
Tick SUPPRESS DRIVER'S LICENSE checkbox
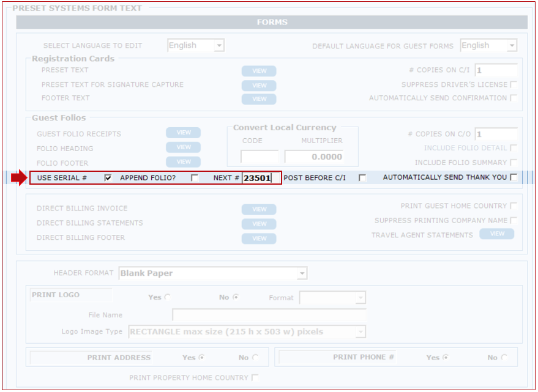pos(514,84)
